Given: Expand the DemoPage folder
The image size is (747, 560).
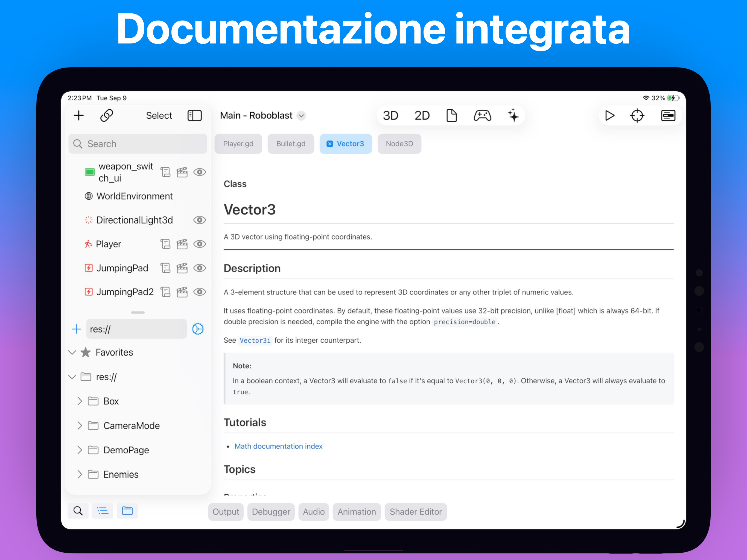Looking at the screenshot, I should [x=80, y=450].
